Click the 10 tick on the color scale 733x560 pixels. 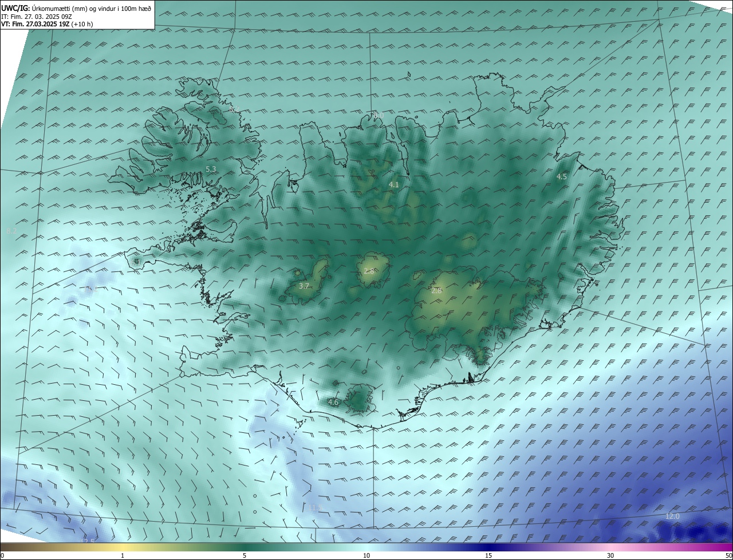coord(366,555)
